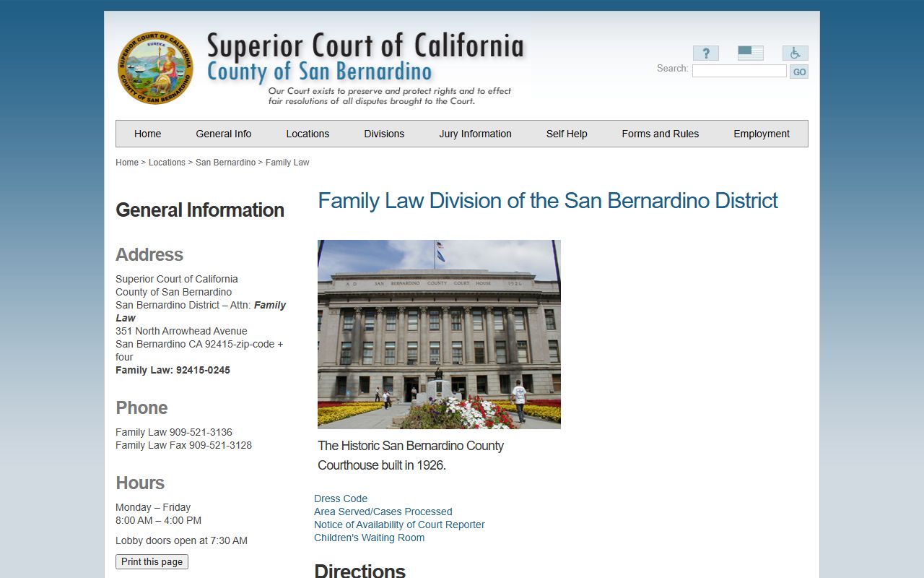The height and width of the screenshot is (578, 924).
Task: Open Notice of Availability of Court Reporter
Action: pos(399,525)
